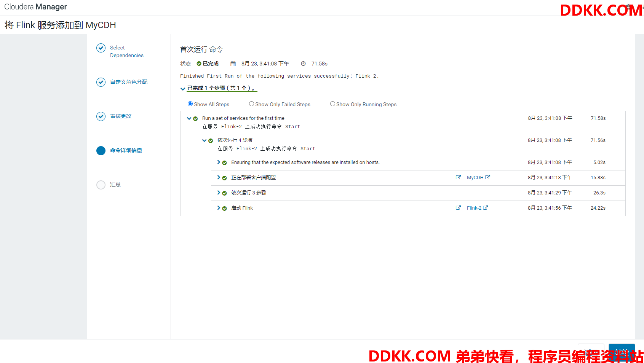Click timestamp 3:41:56 下午 in 启动 Flink row
The image size is (644, 363).
(550, 208)
